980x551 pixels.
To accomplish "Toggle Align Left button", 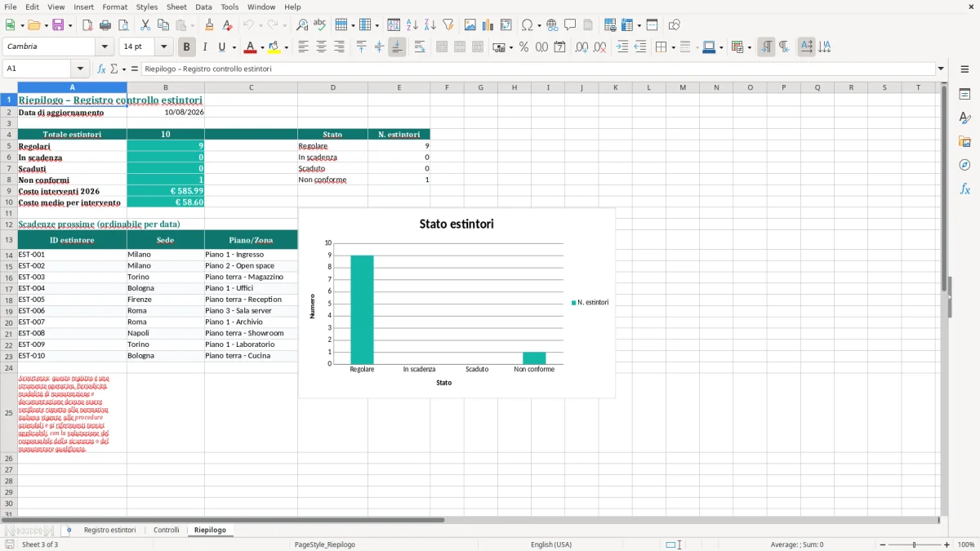I will click(x=303, y=47).
